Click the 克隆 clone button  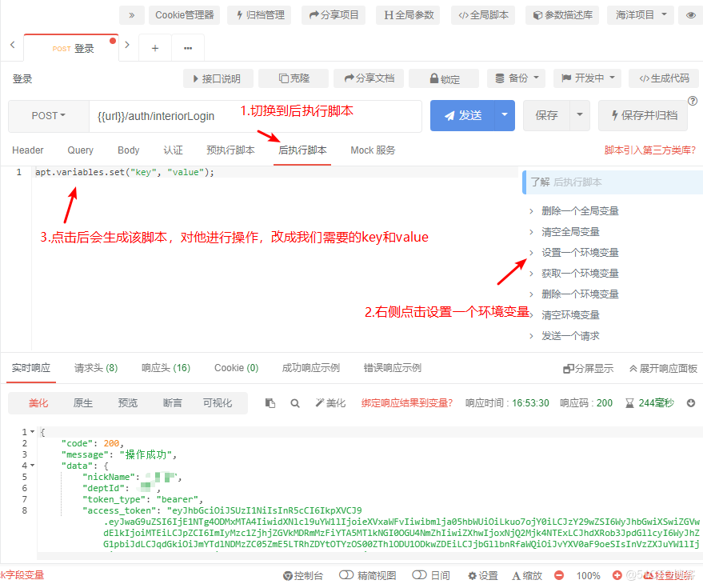coord(294,78)
